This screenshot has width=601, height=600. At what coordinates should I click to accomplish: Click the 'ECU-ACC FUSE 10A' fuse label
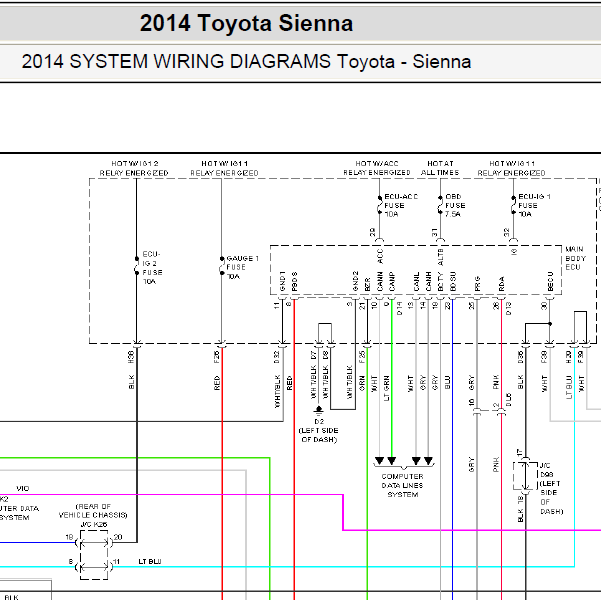[401, 205]
